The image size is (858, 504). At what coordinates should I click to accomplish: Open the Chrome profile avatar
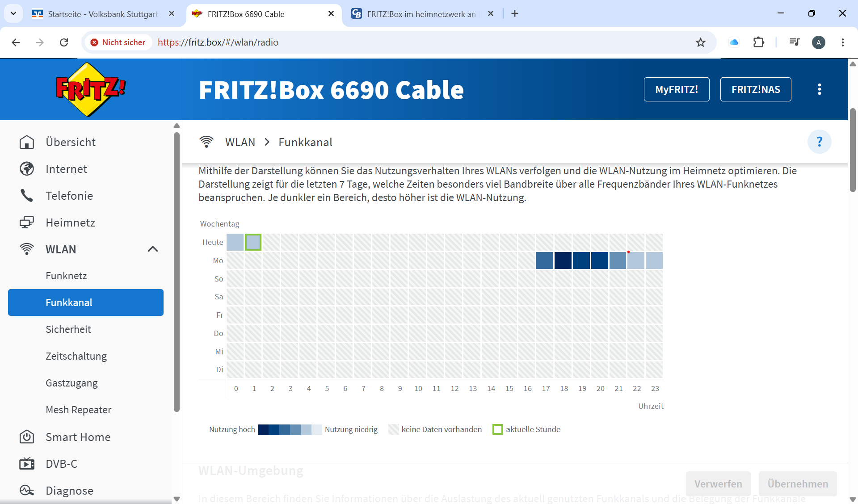point(819,42)
